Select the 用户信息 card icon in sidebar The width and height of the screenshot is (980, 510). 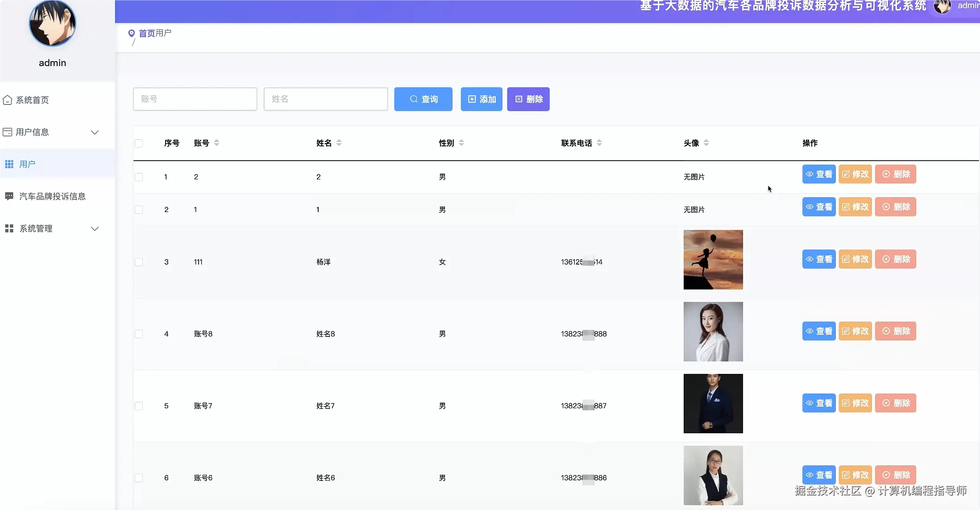[7, 132]
